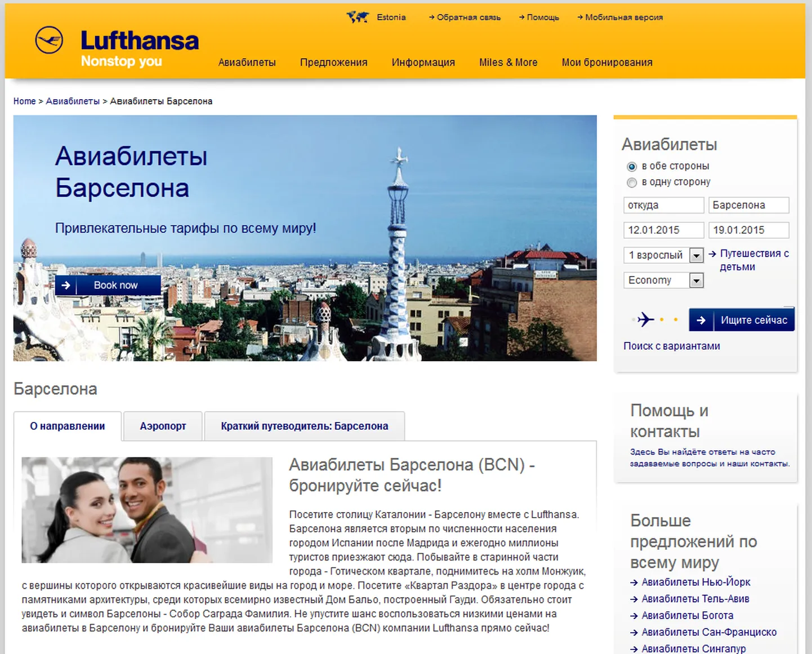This screenshot has width=812, height=654.
Task: Switch to the 'О направлении' tab
Action: [x=68, y=426]
